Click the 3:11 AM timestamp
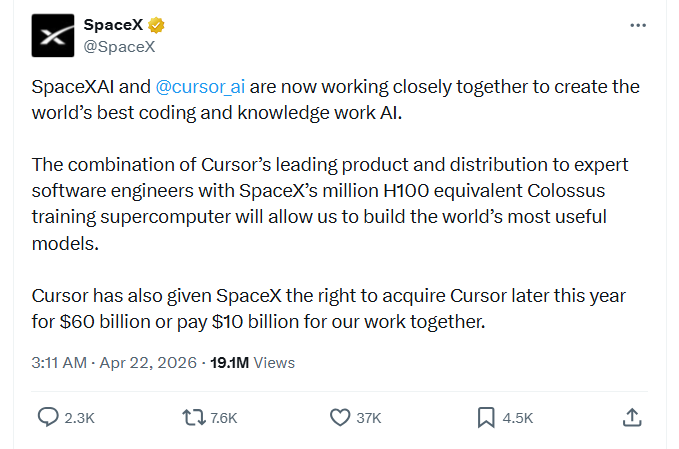This screenshot has height=449, width=679. pos(59,362)
